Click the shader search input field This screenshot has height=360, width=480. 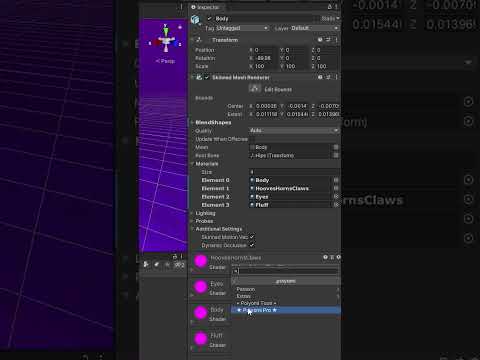click(x=286, y=271)
